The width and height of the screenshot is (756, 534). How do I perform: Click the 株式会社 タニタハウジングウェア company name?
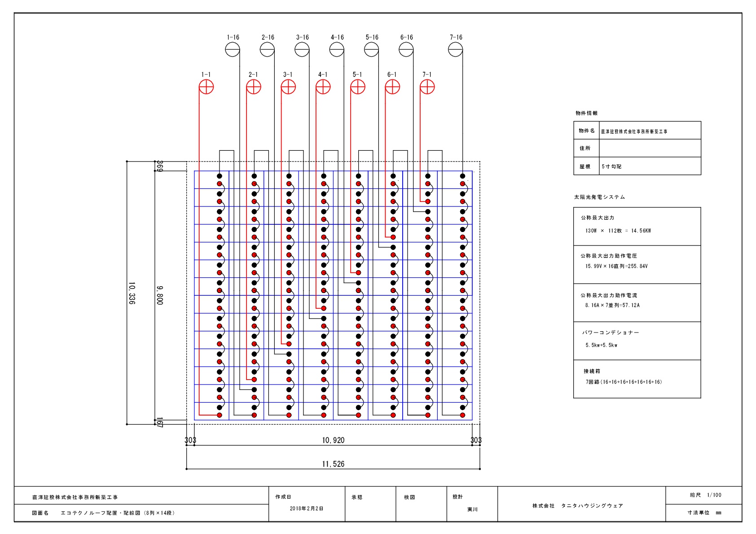(578, 506)
